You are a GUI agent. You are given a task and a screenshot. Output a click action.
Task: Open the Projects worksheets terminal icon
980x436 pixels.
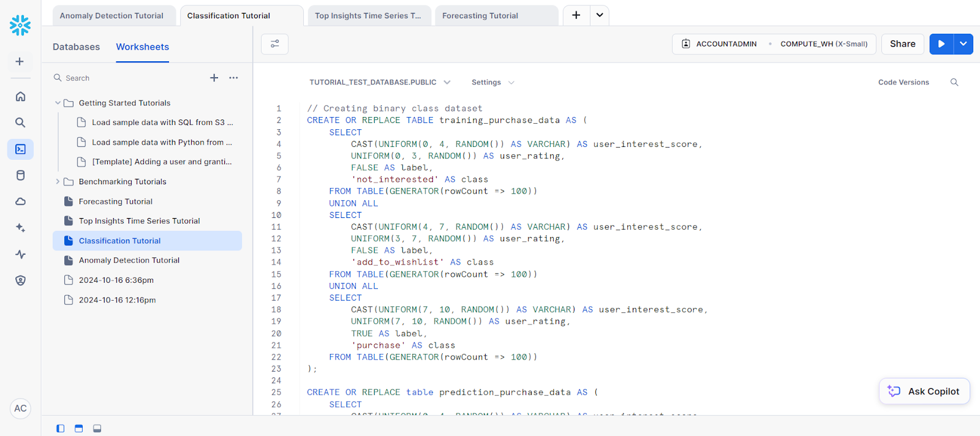pos(20,149)
